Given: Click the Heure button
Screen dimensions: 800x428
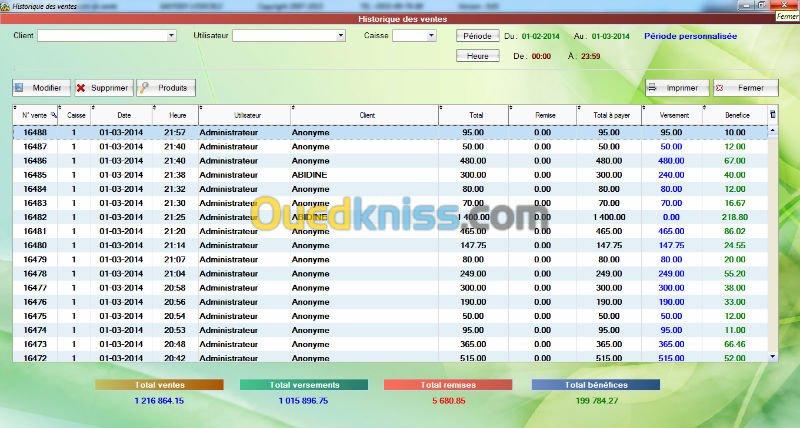Looking at the screenshot, I should click(x=478, y=56).
